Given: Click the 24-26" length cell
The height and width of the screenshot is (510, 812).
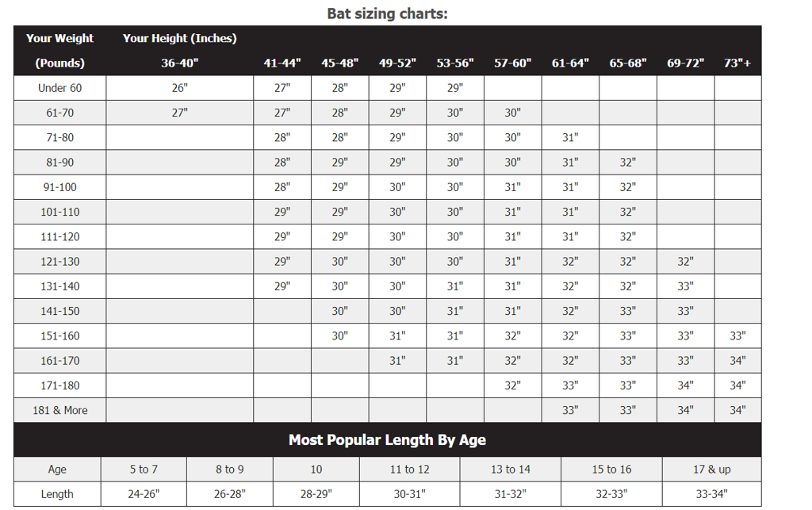Looking at the screenshot, I should pos(144,494).
